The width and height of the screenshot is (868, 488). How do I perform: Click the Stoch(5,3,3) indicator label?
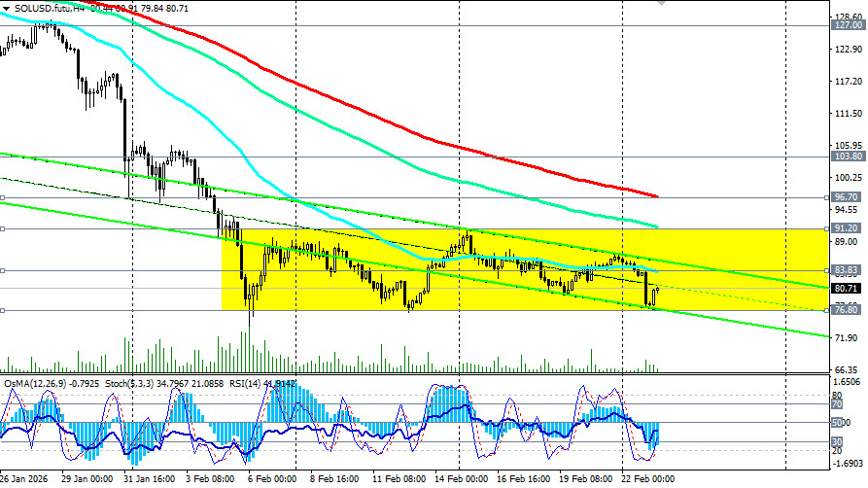click(123, 383)
